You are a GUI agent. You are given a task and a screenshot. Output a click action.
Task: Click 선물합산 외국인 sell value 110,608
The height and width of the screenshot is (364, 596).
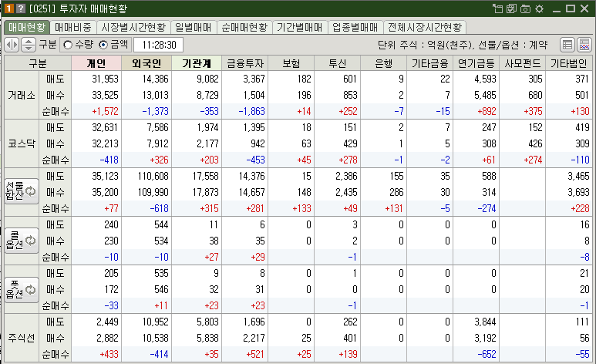tap(153, 176)
